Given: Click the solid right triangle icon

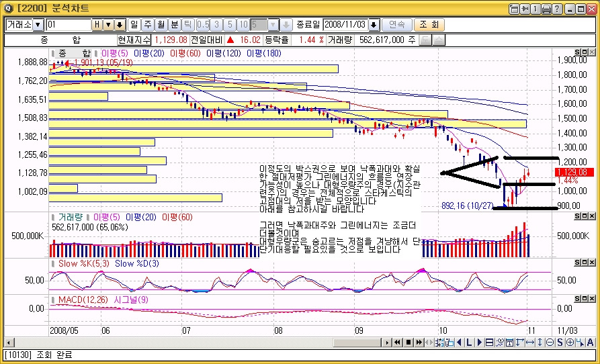Looking at the screenshot, I should click(x=479, y=343).
